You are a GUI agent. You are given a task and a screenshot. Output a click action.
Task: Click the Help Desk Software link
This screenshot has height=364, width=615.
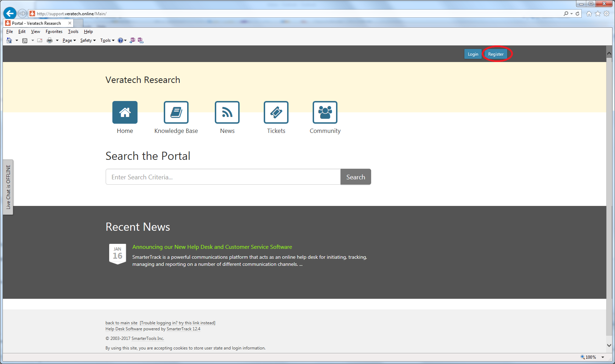point(124,329)
